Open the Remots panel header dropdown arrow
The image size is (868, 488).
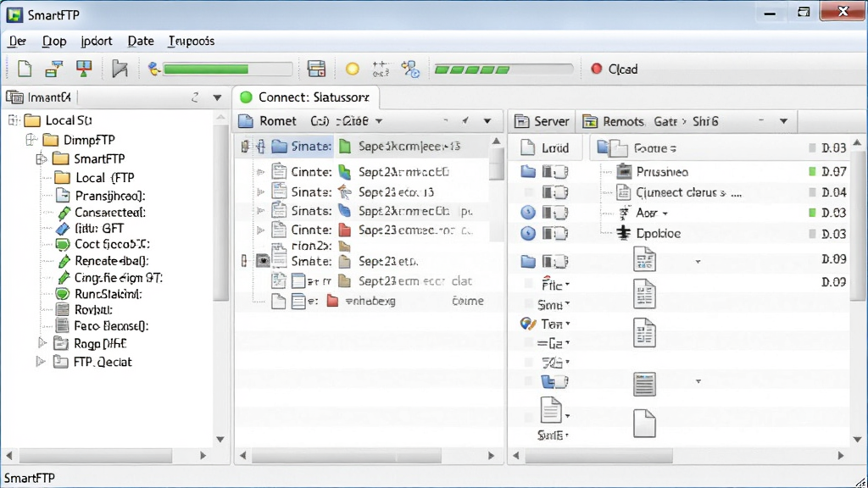click(784, 121)
